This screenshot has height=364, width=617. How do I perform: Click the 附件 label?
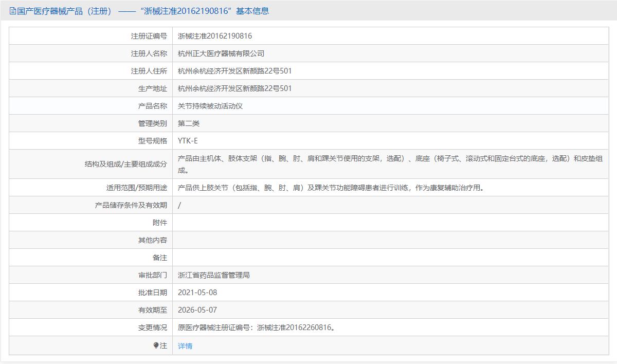coord(160,223)
